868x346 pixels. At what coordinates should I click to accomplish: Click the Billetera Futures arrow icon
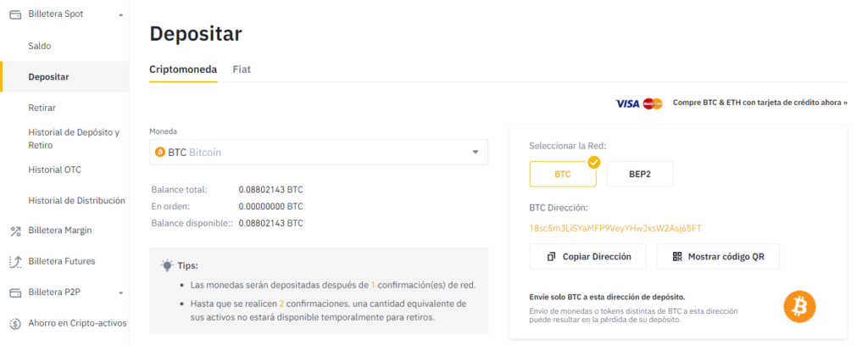(15, 262)
